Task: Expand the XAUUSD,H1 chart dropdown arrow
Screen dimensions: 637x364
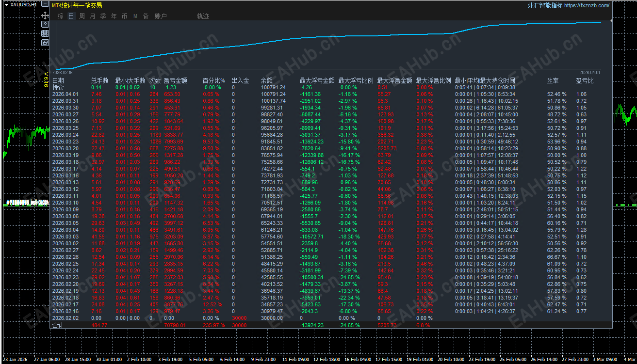Action: pyautogui.click(x=6, y=4)
